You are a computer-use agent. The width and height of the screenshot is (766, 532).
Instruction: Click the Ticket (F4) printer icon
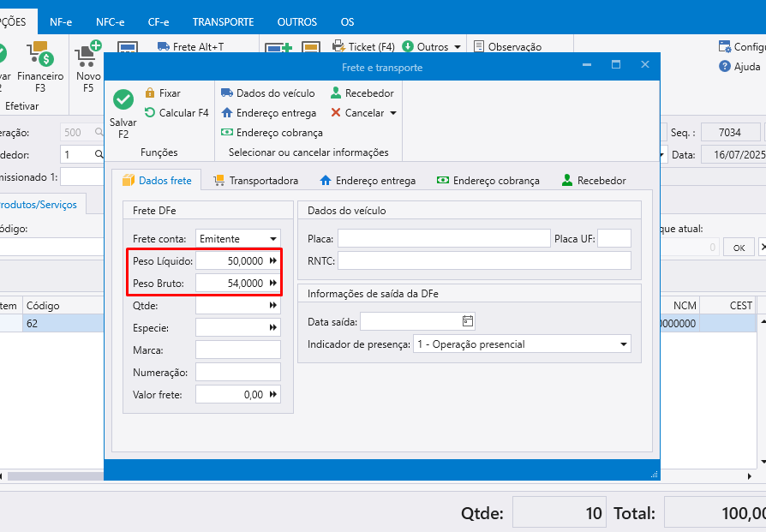338,46
